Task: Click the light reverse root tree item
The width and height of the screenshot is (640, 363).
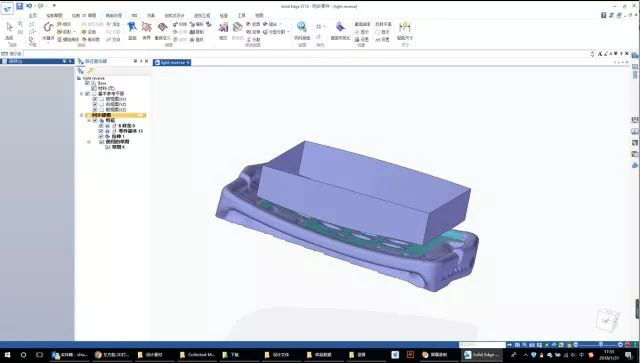Action: (93, 78)
